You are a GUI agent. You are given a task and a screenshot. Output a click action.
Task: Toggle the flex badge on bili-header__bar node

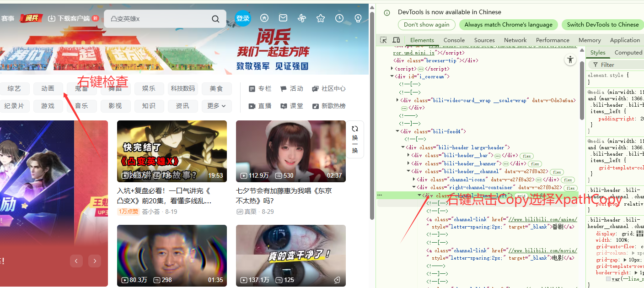[527, 156]
